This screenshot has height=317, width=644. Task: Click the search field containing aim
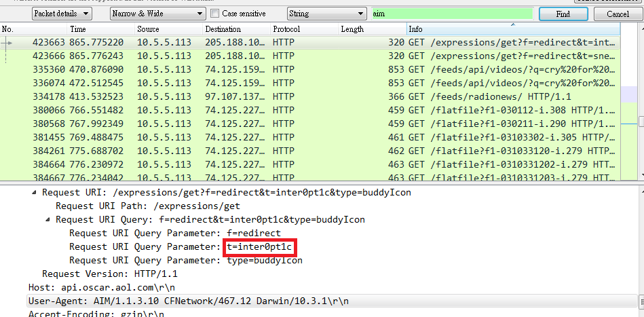[452, 14]
